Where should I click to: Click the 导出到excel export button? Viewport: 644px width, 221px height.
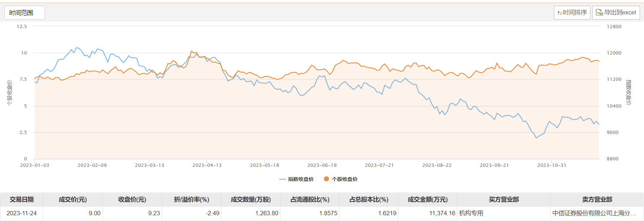[616, 13]
